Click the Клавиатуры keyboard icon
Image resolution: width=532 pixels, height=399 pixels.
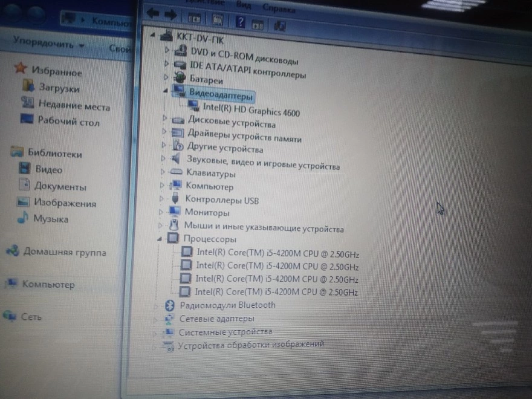176,172
